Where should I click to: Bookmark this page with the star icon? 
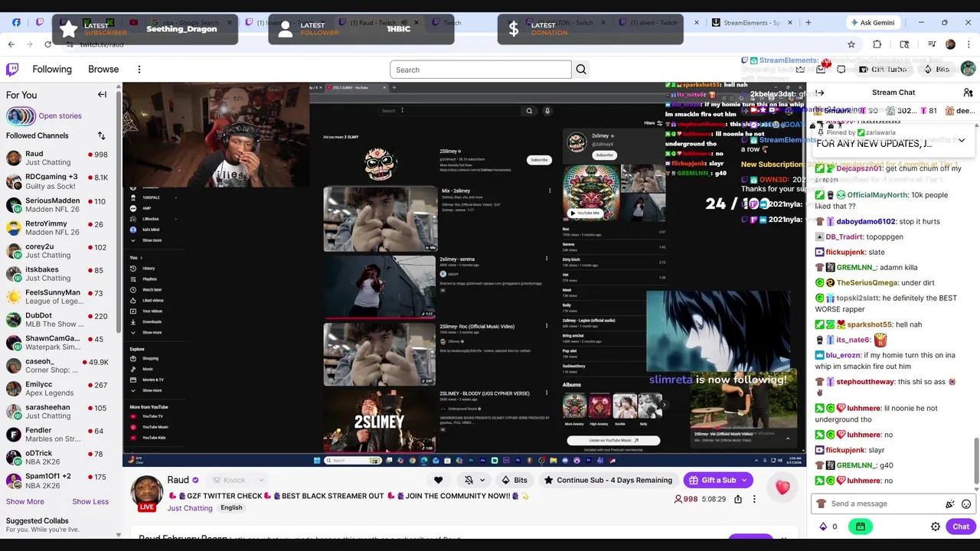coord(851,44)
